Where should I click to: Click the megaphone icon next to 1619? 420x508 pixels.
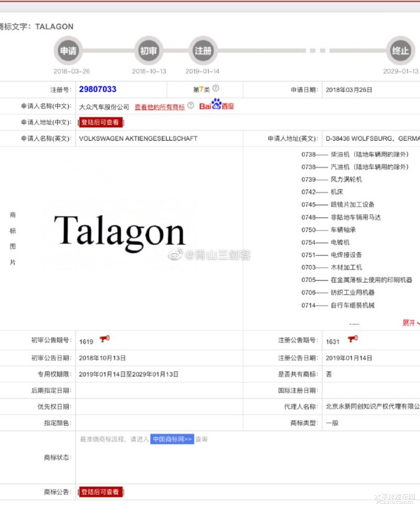[x=104, y=339]
